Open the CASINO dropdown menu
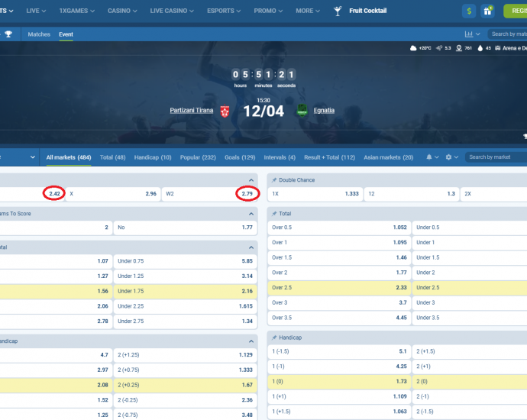The image size is (527, 420). click(122, 11)
